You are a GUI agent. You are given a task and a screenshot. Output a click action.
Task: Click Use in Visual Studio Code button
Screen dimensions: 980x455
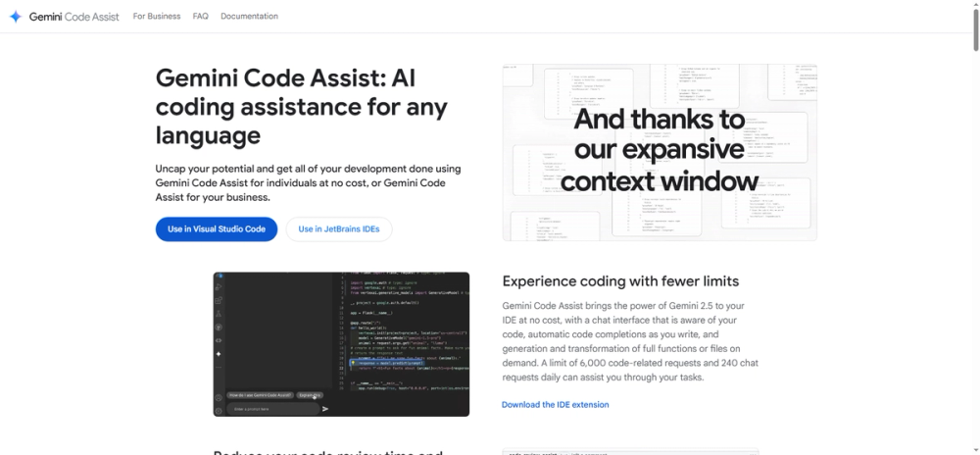tap(217, 228)
